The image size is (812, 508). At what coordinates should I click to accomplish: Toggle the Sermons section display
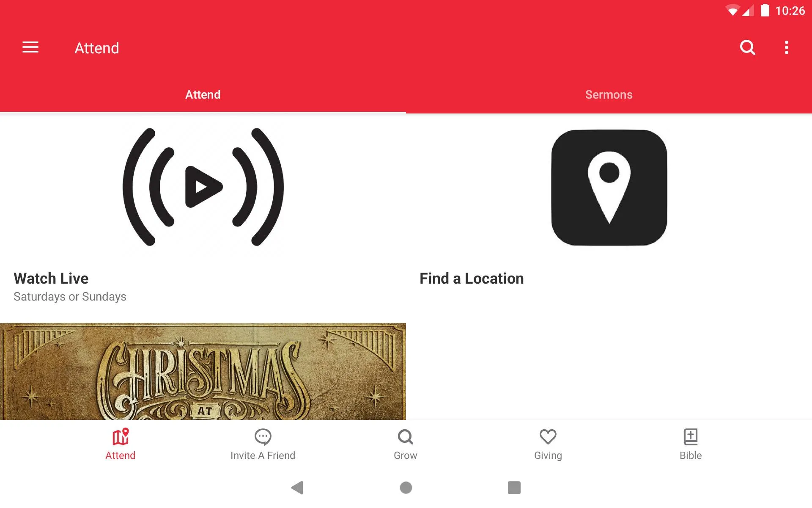point(609,94)
